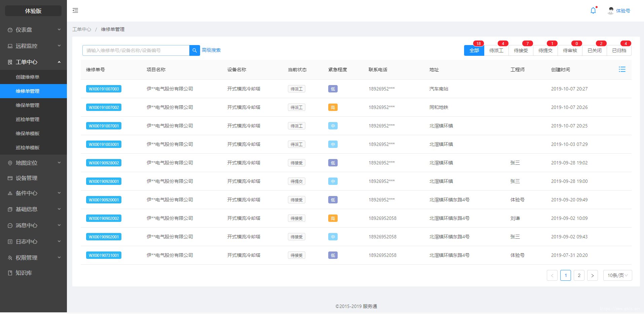The height and width of the screenshot is (314, 644).
Task: Click the magnifier search button
Action: (195, 50)
